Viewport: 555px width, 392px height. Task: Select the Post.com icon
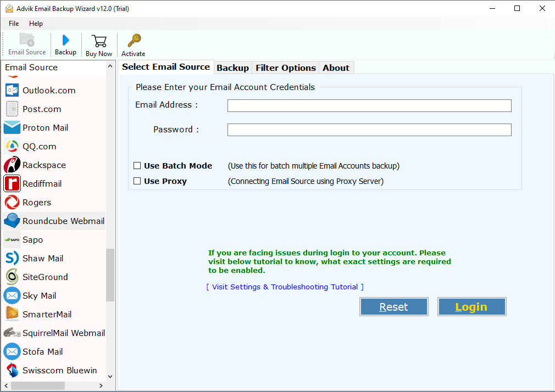coord(12,109)
